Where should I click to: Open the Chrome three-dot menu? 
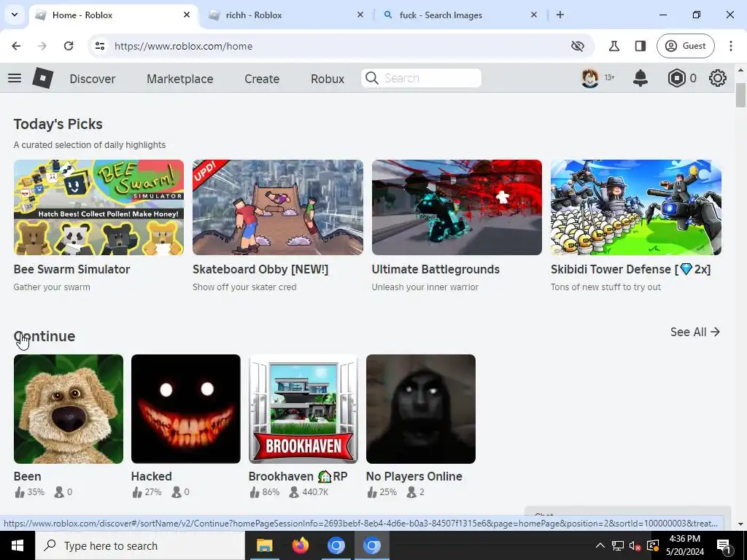click(x=731, y=46)
